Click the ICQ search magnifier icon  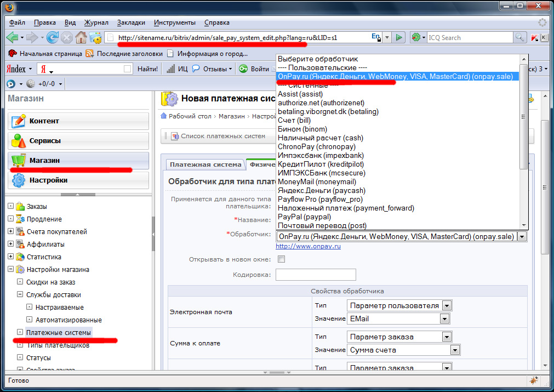click(x=519, y=38)
